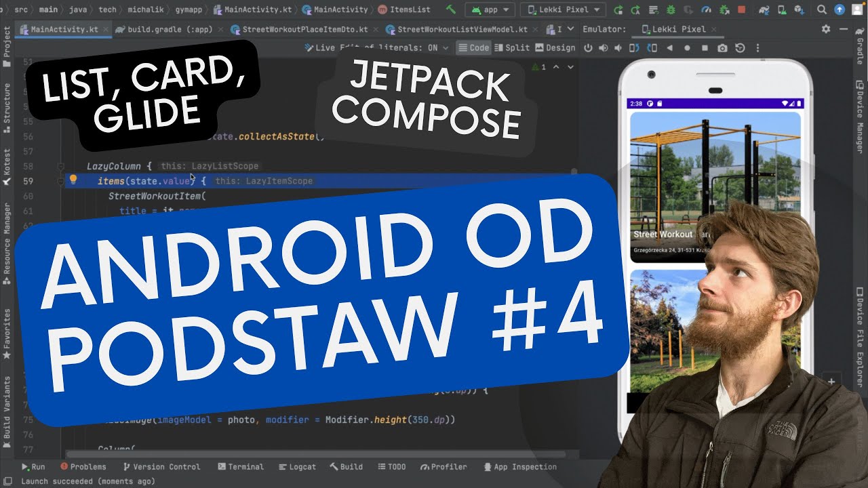The image size is (868, 488).
Task: Close the build.gradle (:app) tab
Action: (219, 30)
